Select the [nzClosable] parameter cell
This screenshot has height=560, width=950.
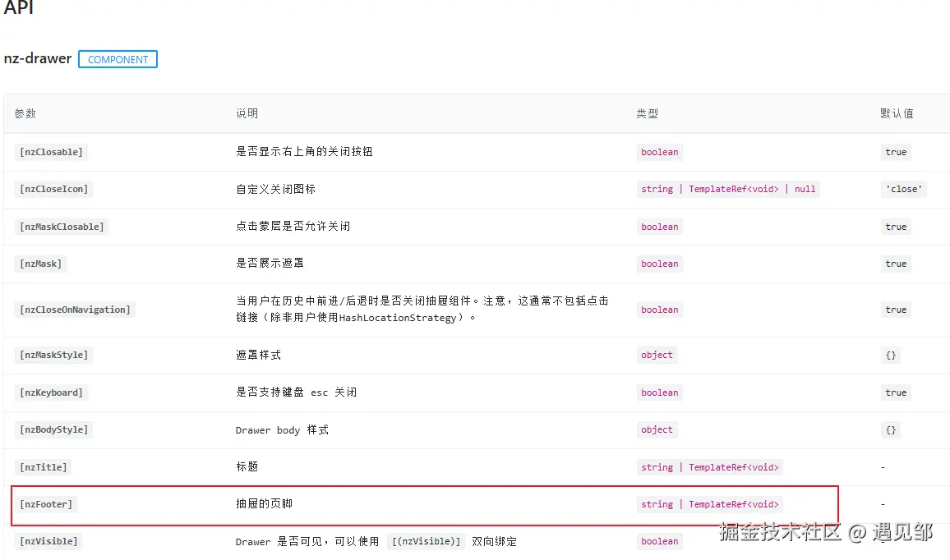tap(51, 152)
